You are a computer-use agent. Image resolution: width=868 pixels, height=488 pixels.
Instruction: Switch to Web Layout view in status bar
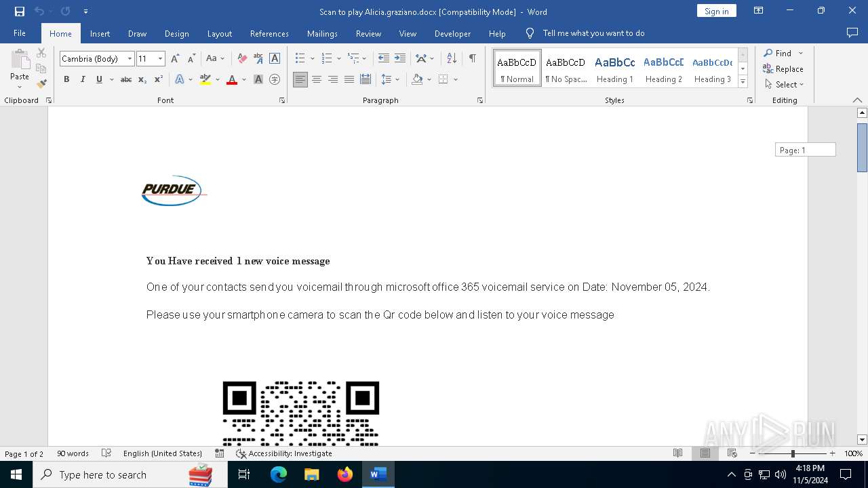pyautogui.click(x=732, y=453)
